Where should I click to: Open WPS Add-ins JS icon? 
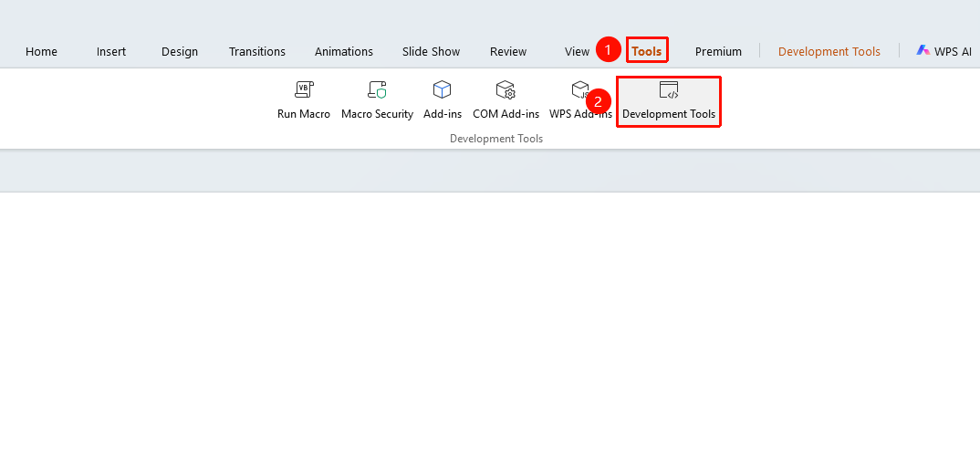click(x=580, y=90)
